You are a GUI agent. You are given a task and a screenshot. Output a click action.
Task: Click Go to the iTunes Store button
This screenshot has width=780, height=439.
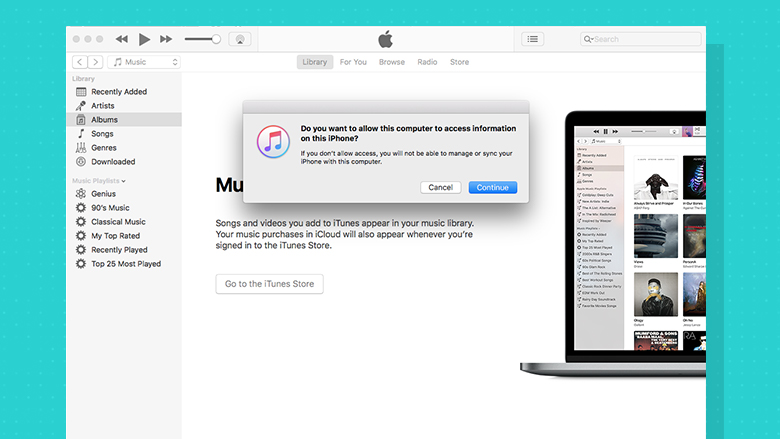269,284
